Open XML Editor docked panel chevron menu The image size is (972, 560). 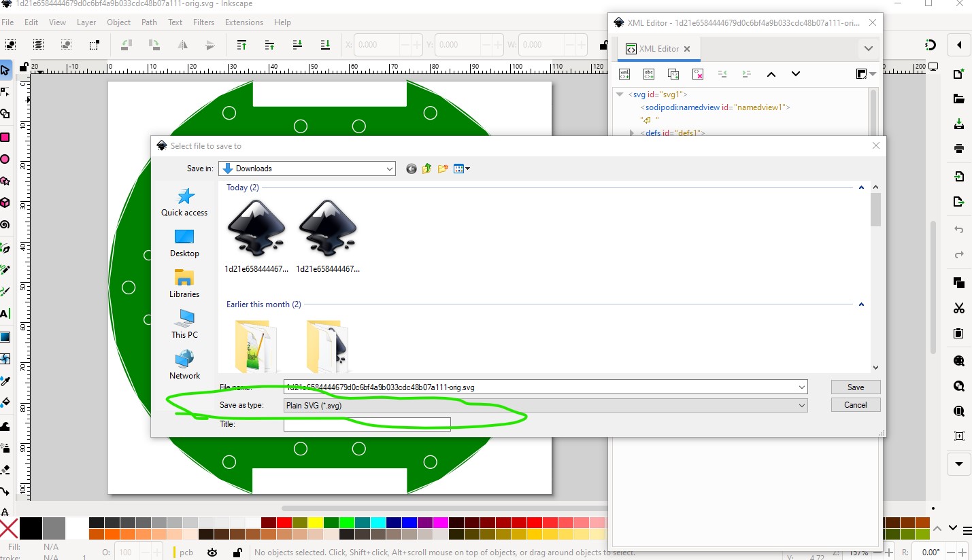[x=868, y=48]
